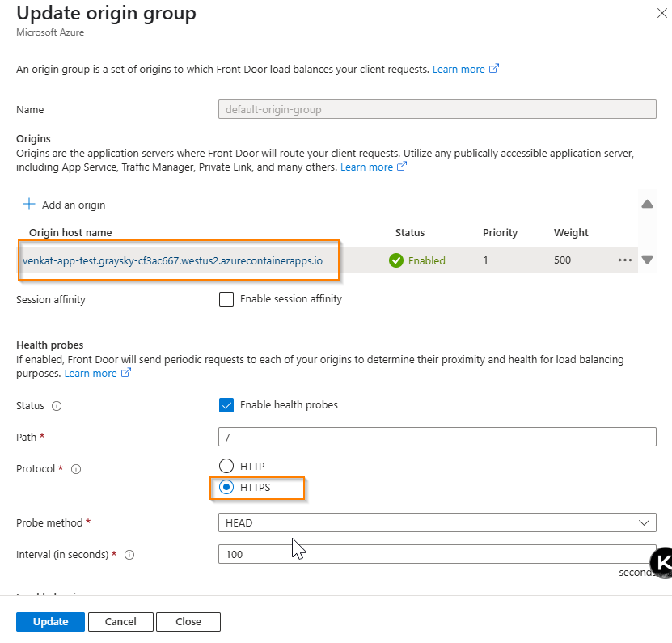The image size is (672, 643).
Task: Select the HTTP protocol radio button
Action: coord(226,466)
